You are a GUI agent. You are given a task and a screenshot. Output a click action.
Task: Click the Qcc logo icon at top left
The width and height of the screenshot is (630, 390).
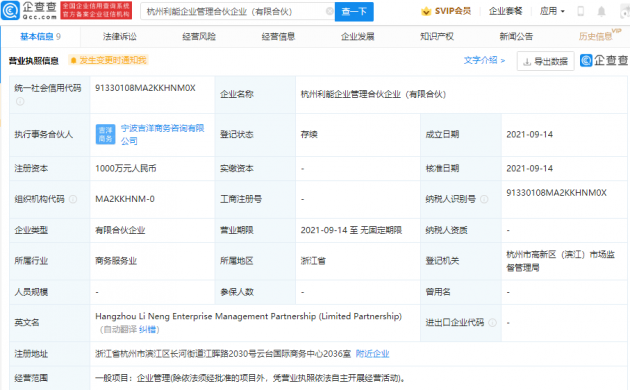pyautogui.click(x=10, y=10)
